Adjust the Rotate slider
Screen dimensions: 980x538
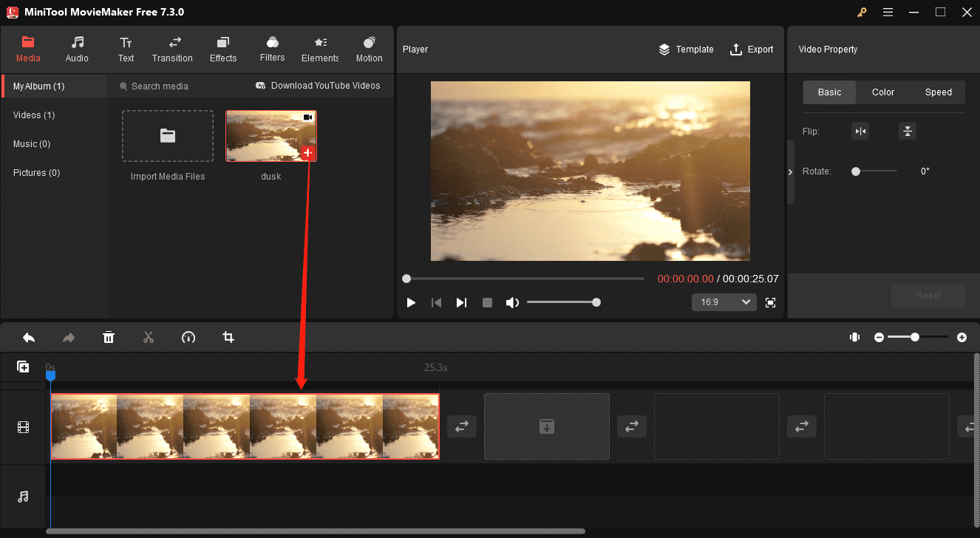(874, 171)
